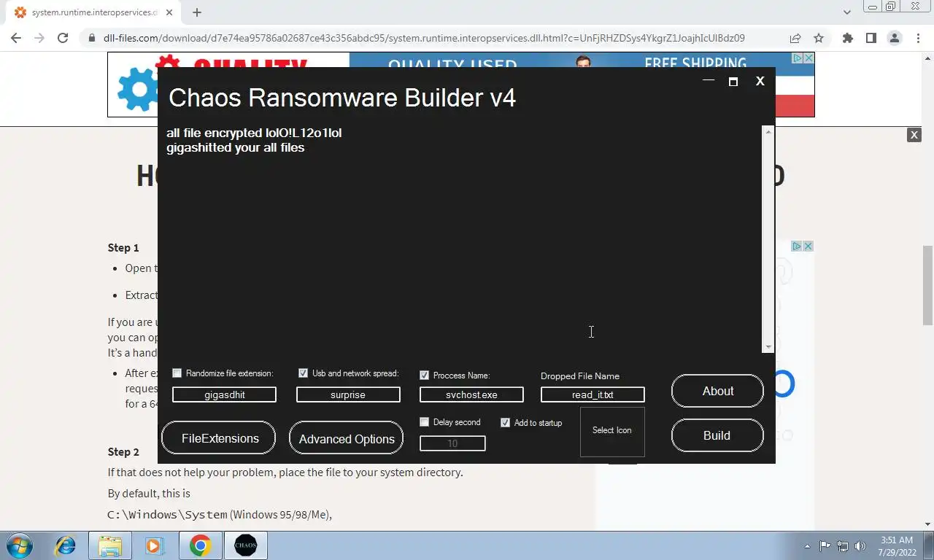The height and width of the screenshot is (560, 934).
Task: Click ransom note scrollbar up arrow
Action: pyautogui.click(x=768, y=131)
